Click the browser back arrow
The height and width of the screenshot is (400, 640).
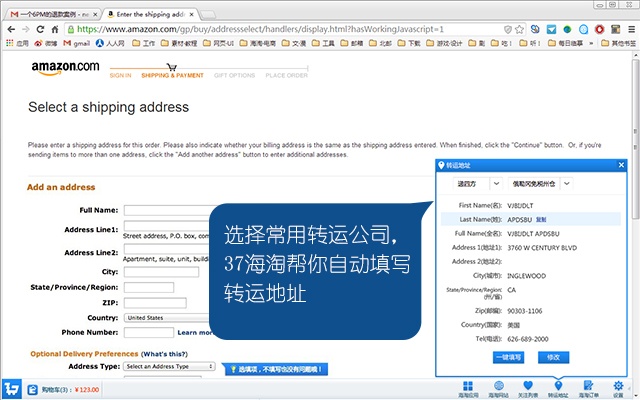(12, 29)
